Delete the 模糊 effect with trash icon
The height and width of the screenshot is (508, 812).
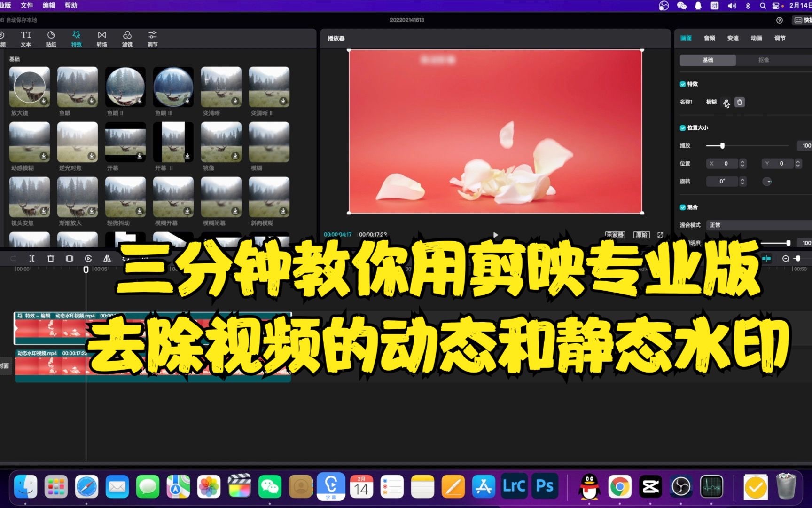pyautogui.click(x=740, y=102)
